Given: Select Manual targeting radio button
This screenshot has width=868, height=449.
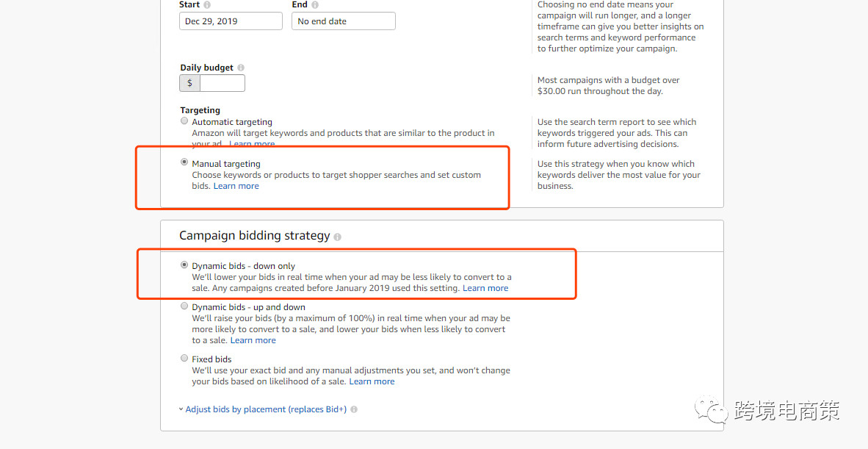Looking at the screenshot, I should point(184,162).
